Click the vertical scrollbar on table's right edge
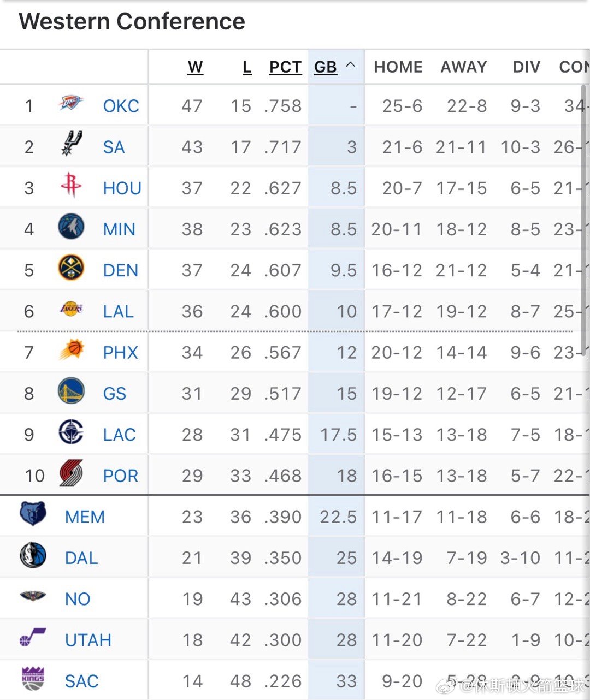590x700 pixels. tap(584, 218)
